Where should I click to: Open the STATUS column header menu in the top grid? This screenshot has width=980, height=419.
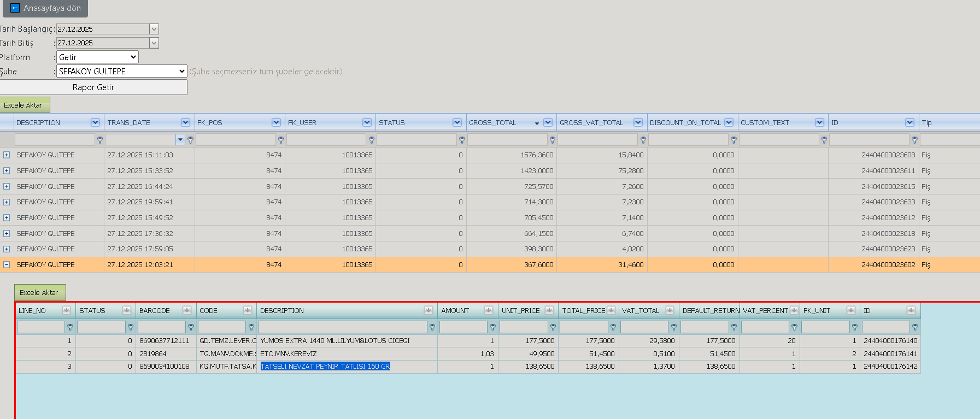[457, 122]
